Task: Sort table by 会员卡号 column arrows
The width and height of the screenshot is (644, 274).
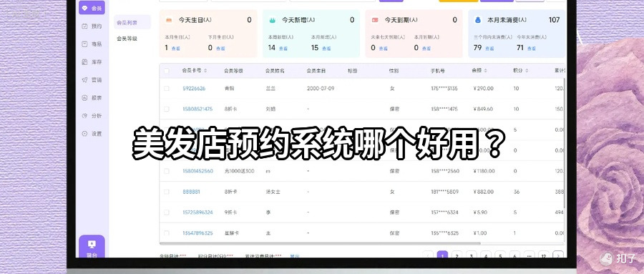Action: point(205,71)
